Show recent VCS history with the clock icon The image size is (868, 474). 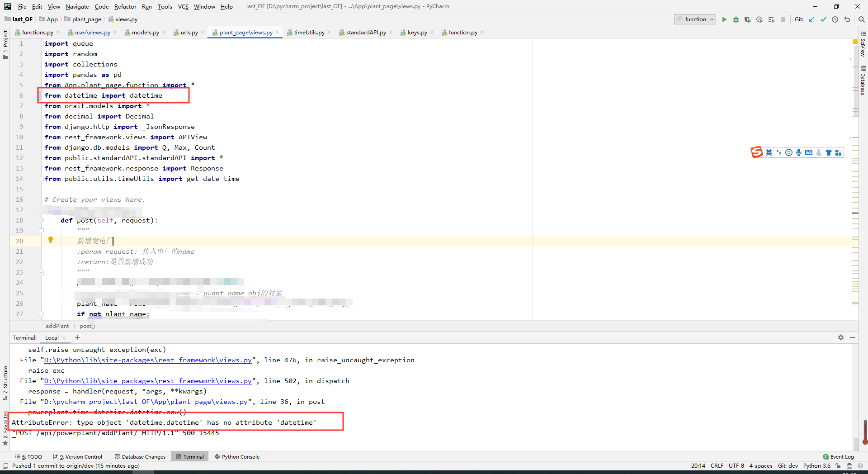click(x=835, y=19)
